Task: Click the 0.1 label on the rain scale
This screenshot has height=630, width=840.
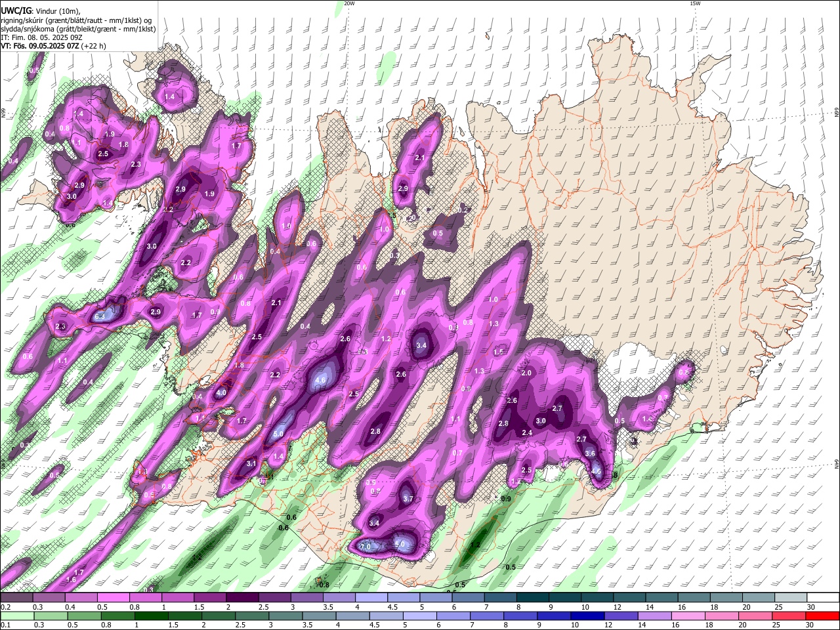Action: pyautogui.click(x=5, y=625)
